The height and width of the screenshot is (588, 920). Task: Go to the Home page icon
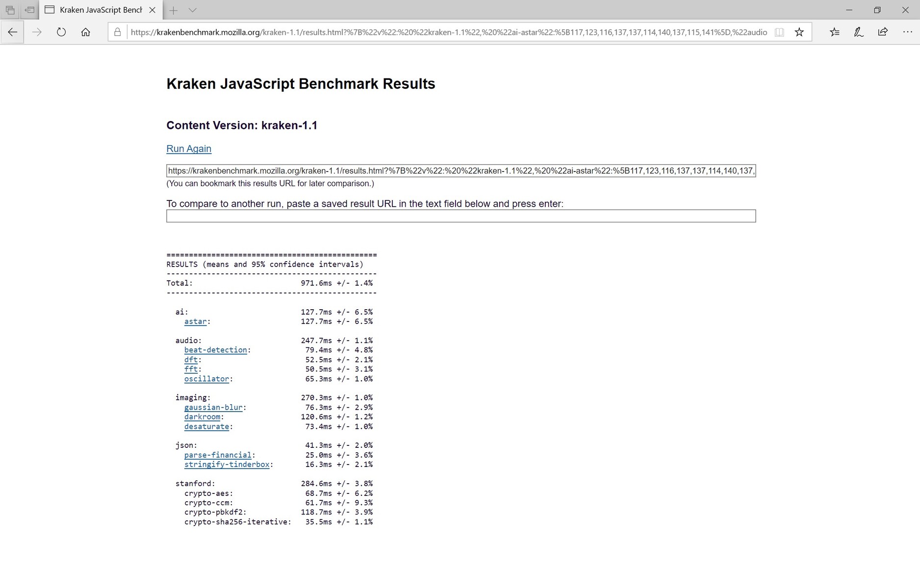tap(85, 32)
